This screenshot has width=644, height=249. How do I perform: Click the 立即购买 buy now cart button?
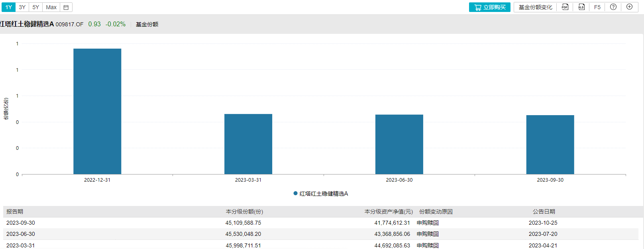coord(489,7)
